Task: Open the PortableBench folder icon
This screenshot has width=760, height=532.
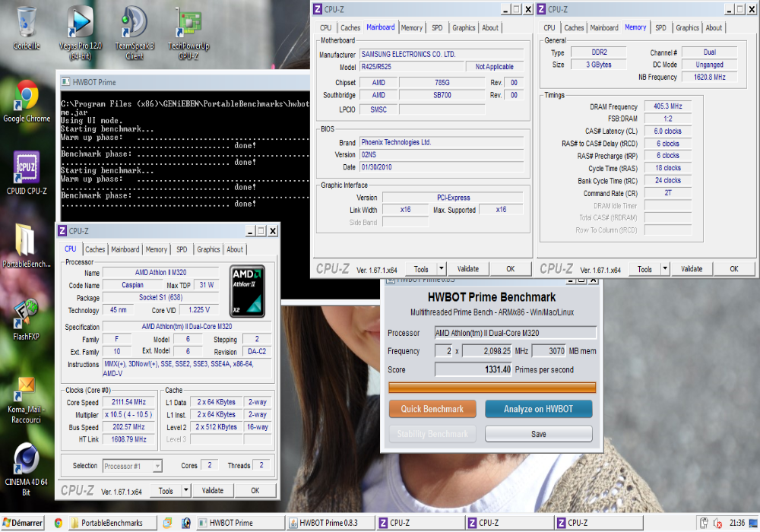Action: [27, 245]
